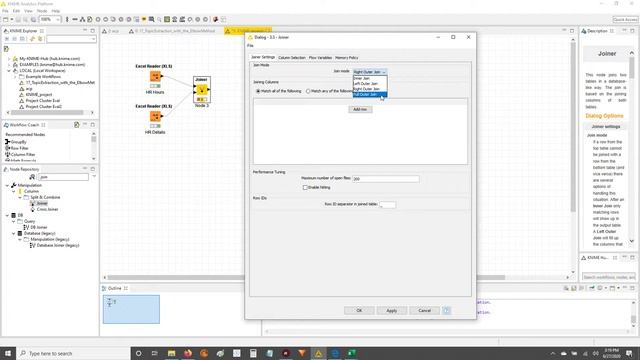This screenshot has height=360, width=640.
Task: Expand the EXAMPLES server entry
Action: (x=9, y=64)
